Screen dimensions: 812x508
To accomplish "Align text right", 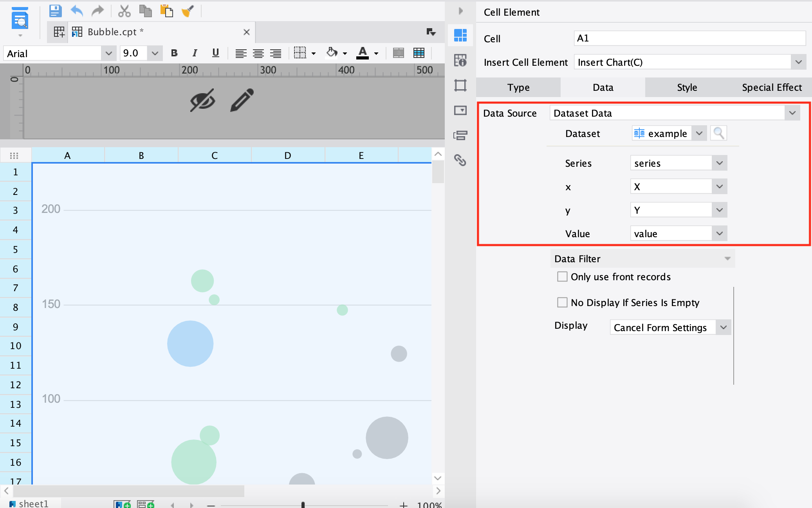I will (276, 53).
